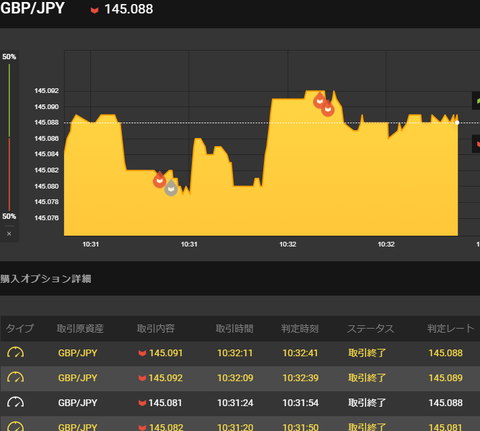Screen dimensions: 480x431
Task: Click the red arrow next to 145.091
Action: [142, 353]
